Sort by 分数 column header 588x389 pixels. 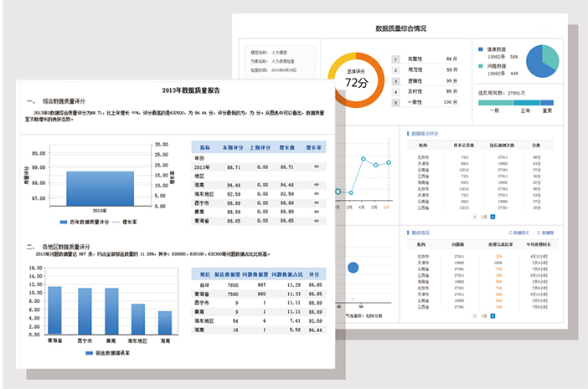click(536, 146)
